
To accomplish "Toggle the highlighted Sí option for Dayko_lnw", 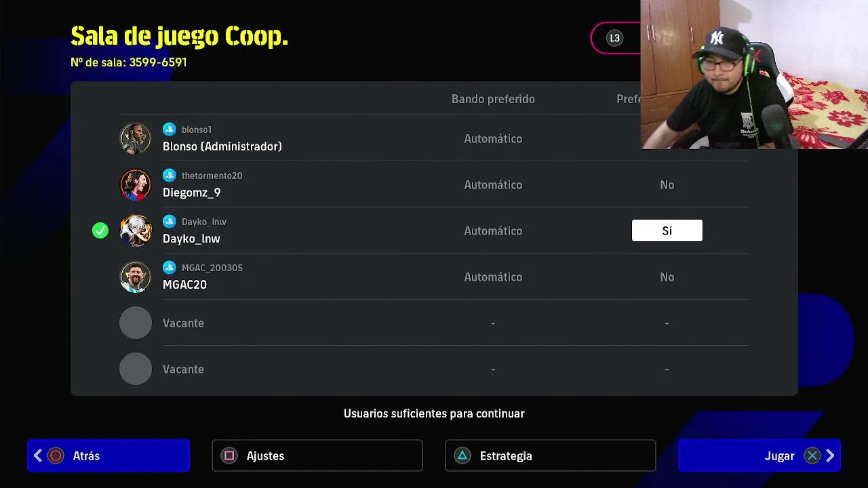I will point(667,231).
